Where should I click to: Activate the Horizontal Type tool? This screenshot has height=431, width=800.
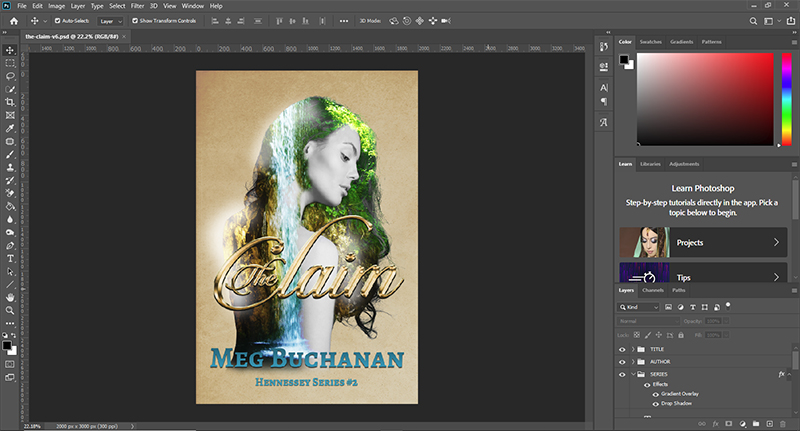[10, 258]
